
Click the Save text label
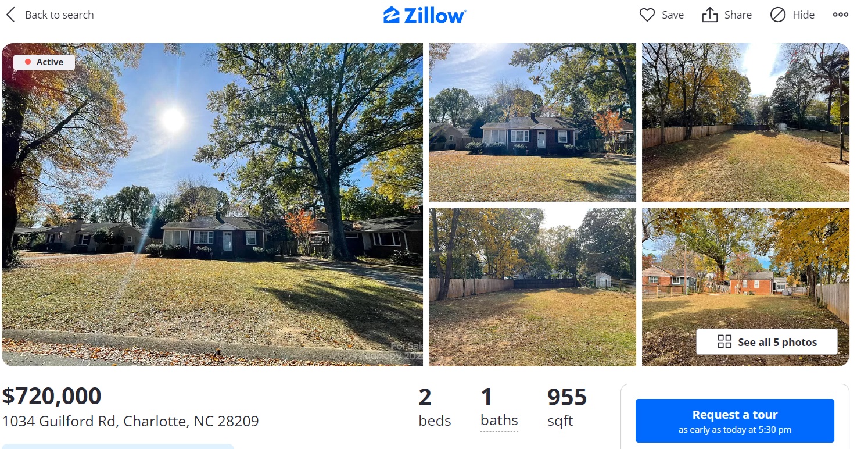coord(673,15)
